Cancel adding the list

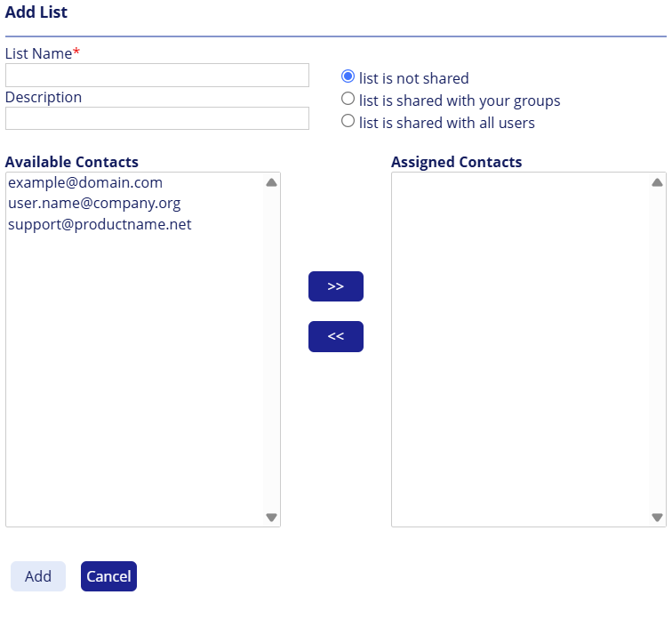point(108,576)
